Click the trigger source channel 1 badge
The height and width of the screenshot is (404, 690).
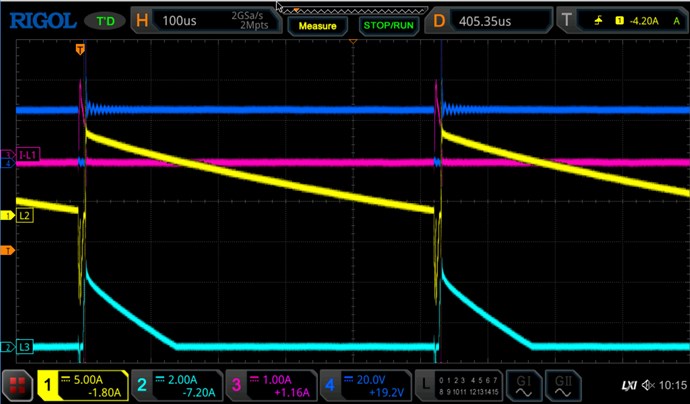pos(620,20)
